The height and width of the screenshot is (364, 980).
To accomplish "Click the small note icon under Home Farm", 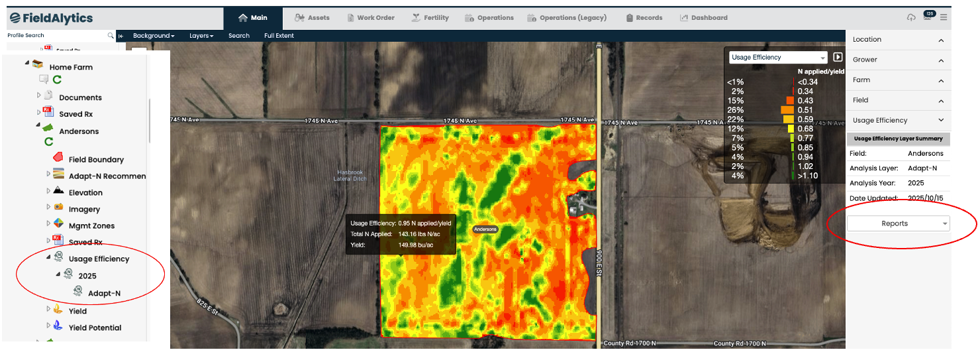I will click(x=44, y=80).
